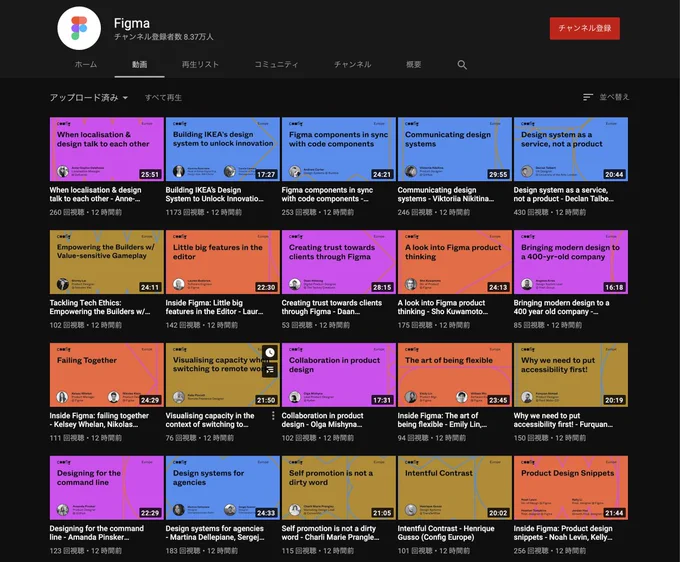Screen dimensions: 680x562
Task: Open 'Design system as a service' title link
Action: pyautogui.click(x=563, y=194)
